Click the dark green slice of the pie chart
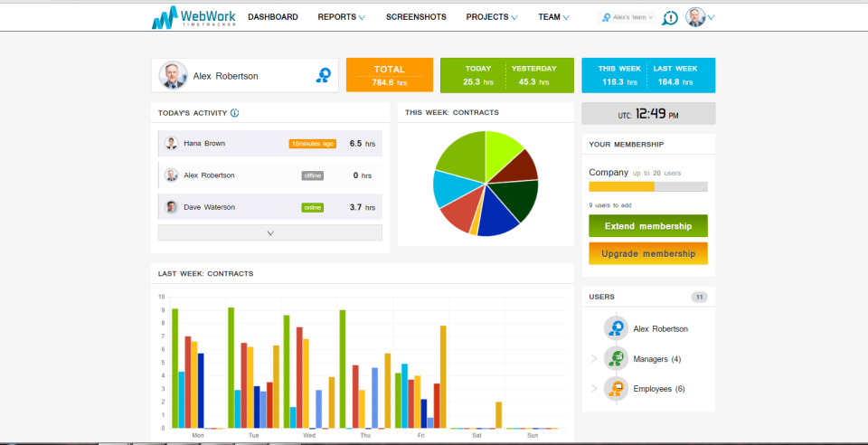The image size is (868, 445). point(517,198)
